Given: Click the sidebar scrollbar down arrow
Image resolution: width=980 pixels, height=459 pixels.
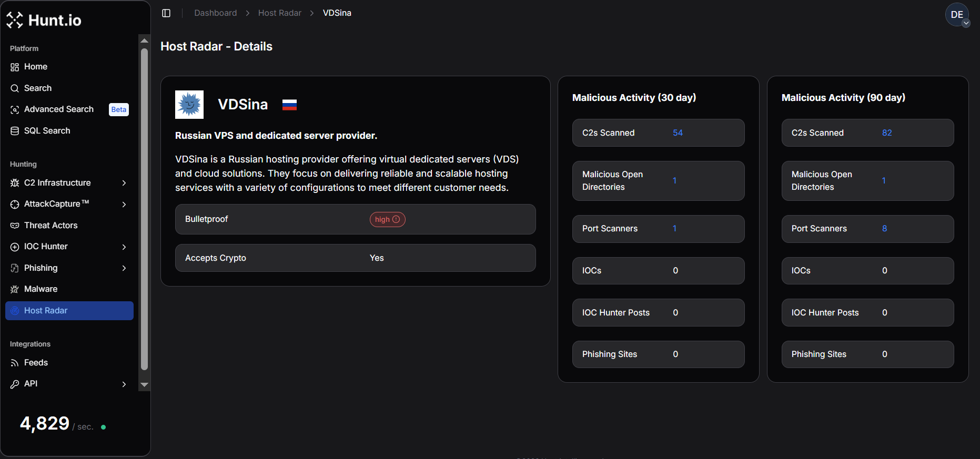Looking at the screenshot, I should tap(144, 385).
